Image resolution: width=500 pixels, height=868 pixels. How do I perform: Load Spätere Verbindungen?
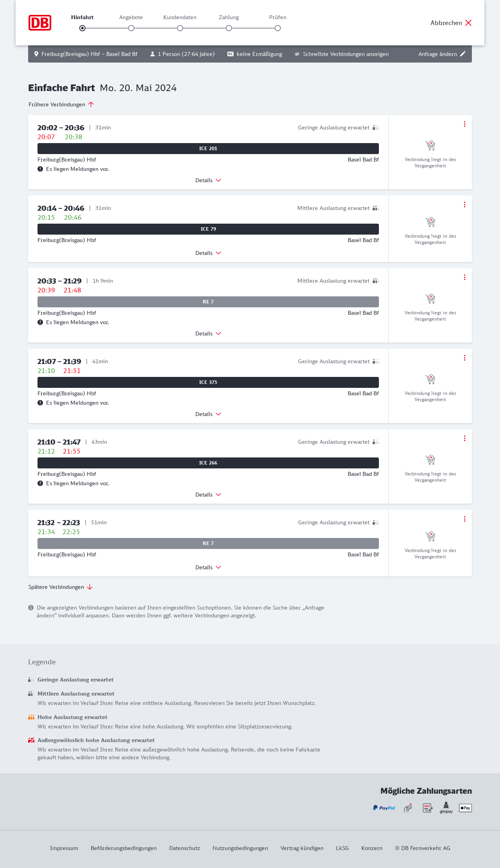[x=61, y=587]
